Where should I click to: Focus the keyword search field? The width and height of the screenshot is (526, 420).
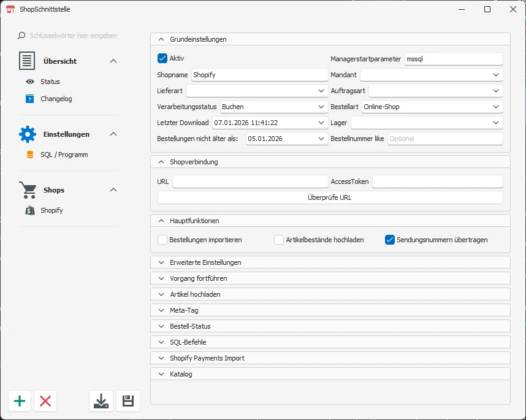[x=74, y=36]
